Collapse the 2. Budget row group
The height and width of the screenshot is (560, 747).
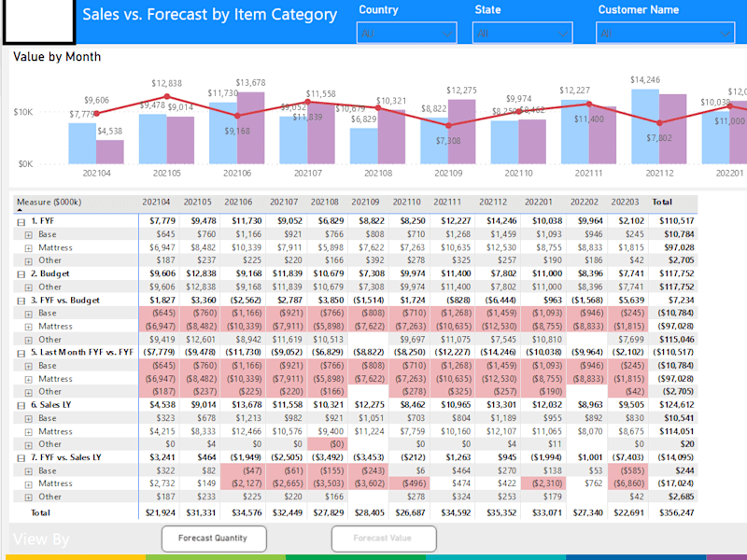[21, 274]
